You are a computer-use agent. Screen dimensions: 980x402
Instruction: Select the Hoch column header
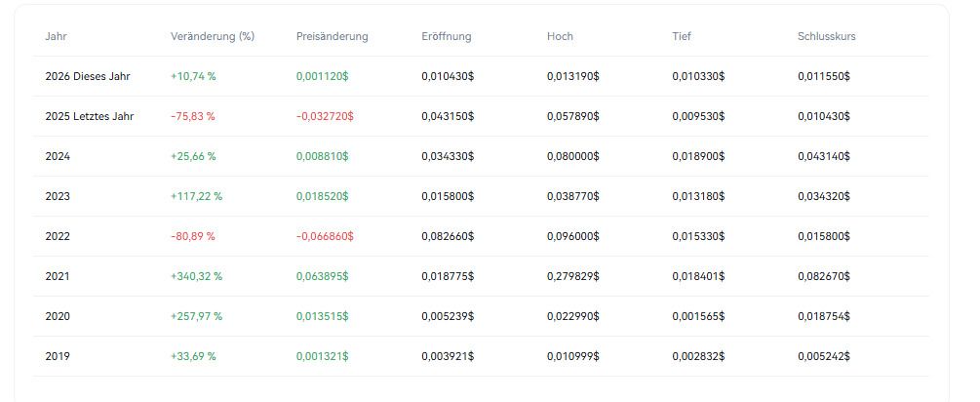point(560,37)
